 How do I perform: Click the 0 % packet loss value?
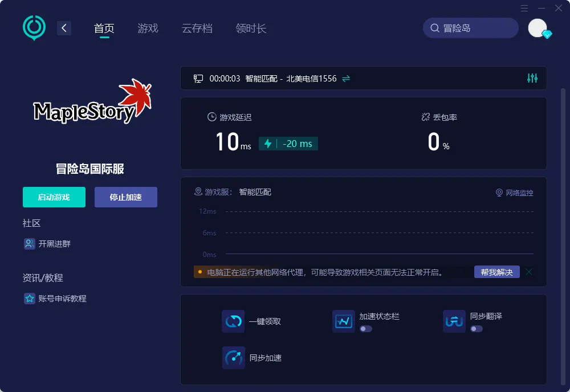coord(438,142)
